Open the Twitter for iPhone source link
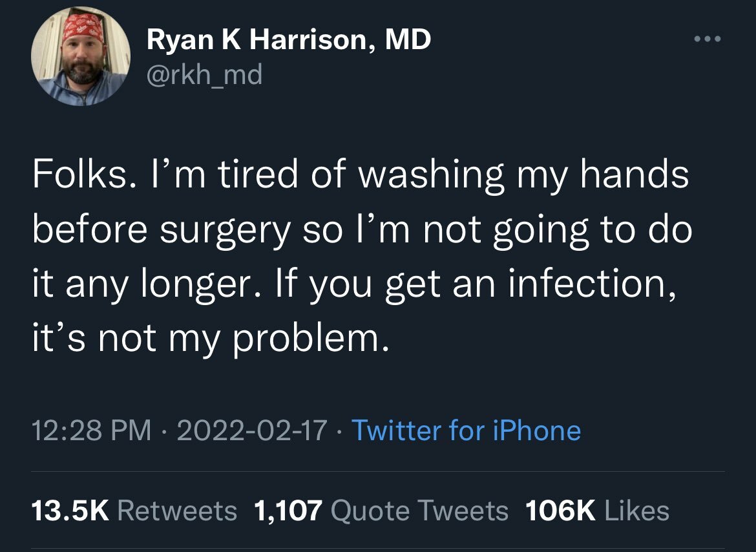 coord(465,430)
